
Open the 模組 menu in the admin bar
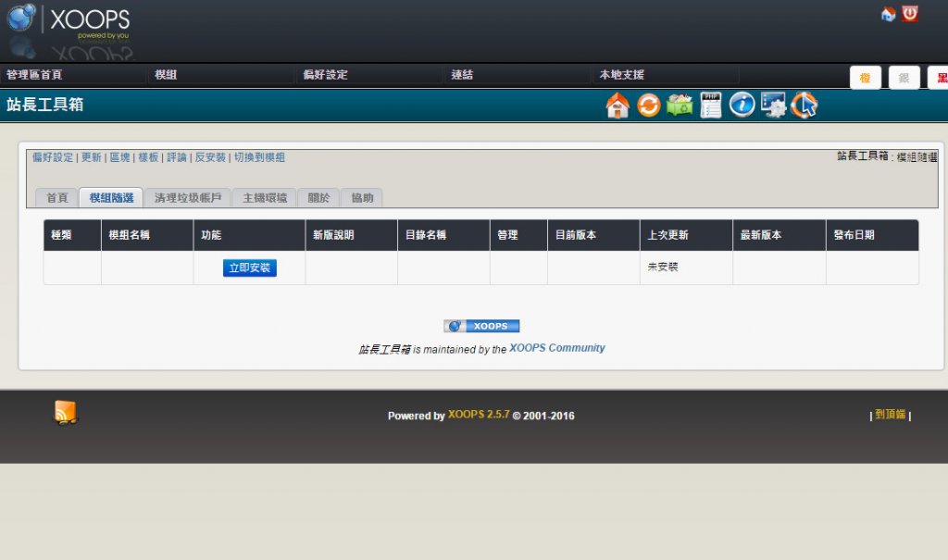pyautogui.click(x=167, y=75)
